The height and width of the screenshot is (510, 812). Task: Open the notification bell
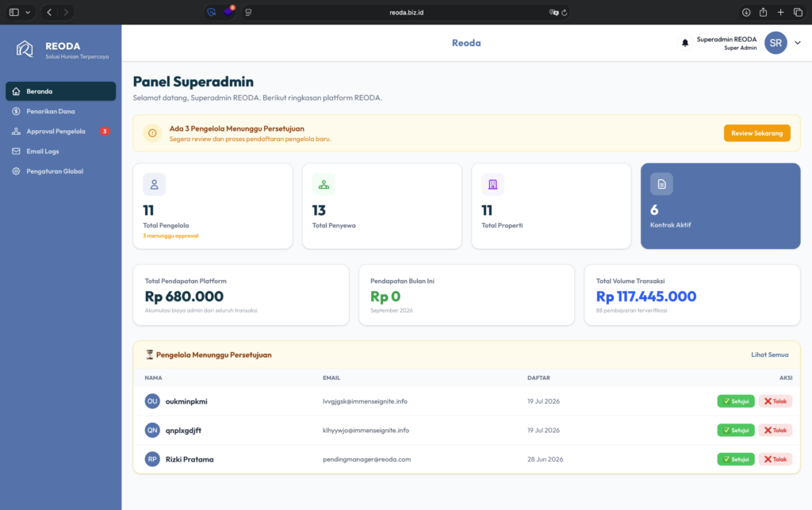684,43
